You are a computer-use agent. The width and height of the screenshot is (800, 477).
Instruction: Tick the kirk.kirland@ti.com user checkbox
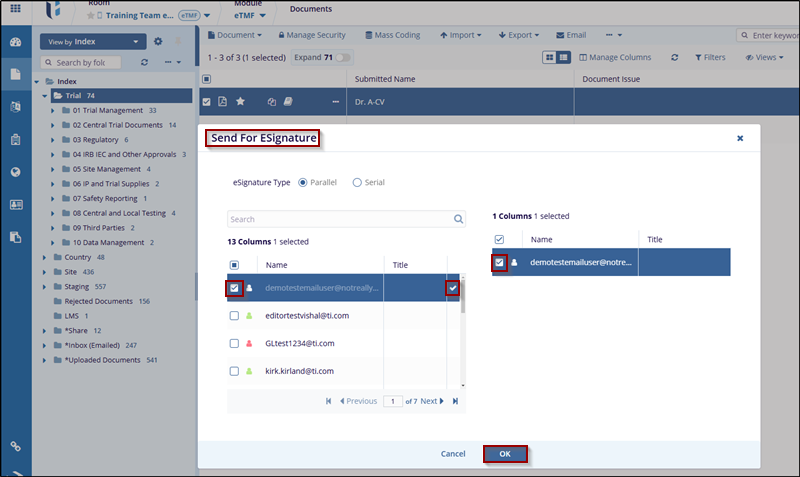pos(234,371)
